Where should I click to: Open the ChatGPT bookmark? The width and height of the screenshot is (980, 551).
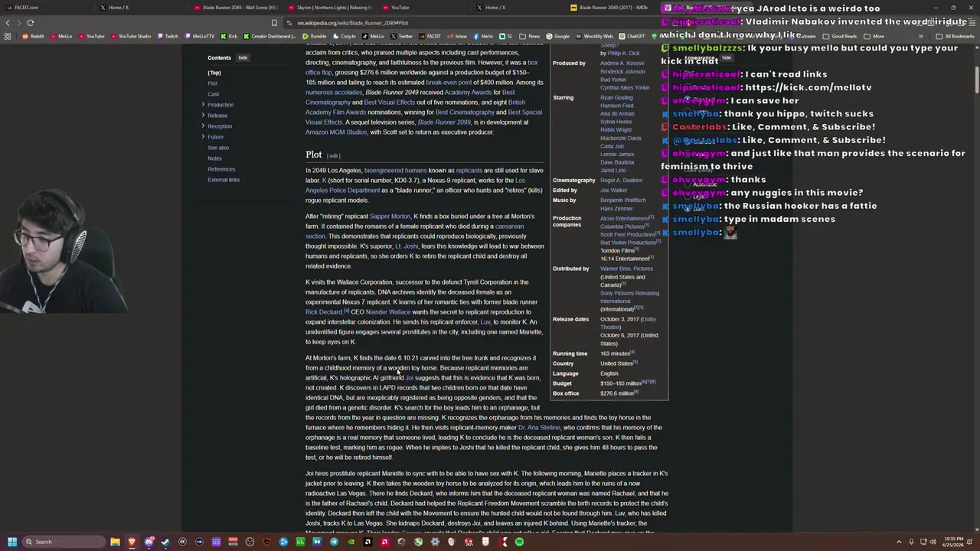632,36
